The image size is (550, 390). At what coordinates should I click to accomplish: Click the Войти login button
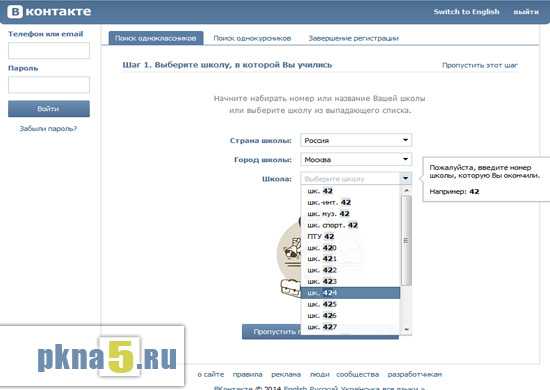tap(49, 109)
